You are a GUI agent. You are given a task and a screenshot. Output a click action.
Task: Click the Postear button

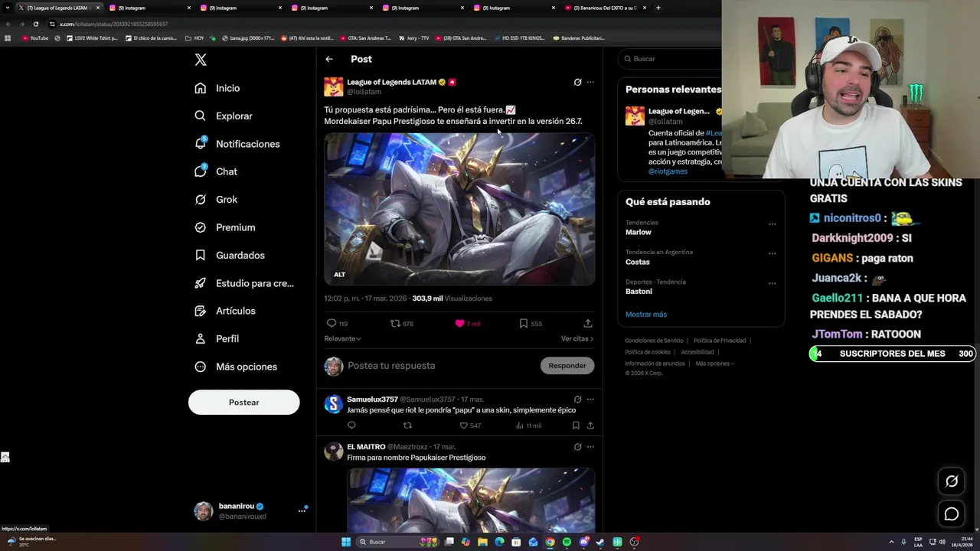(243, 402)
